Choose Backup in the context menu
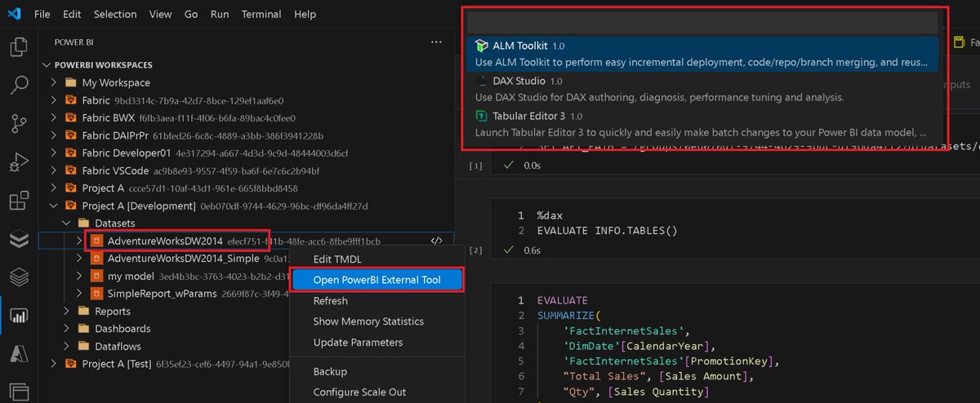The width and height of the screenshot is (980, 403). coord(376,371)
